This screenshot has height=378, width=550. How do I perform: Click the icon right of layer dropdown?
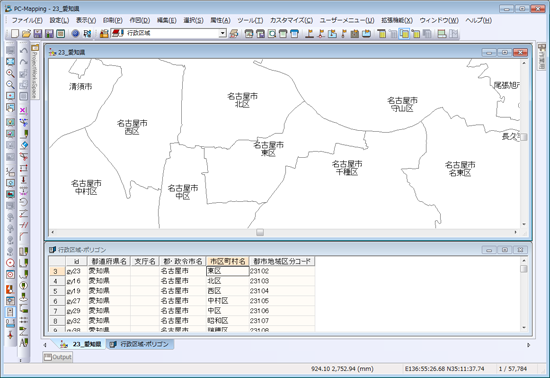tap(234, 34)
